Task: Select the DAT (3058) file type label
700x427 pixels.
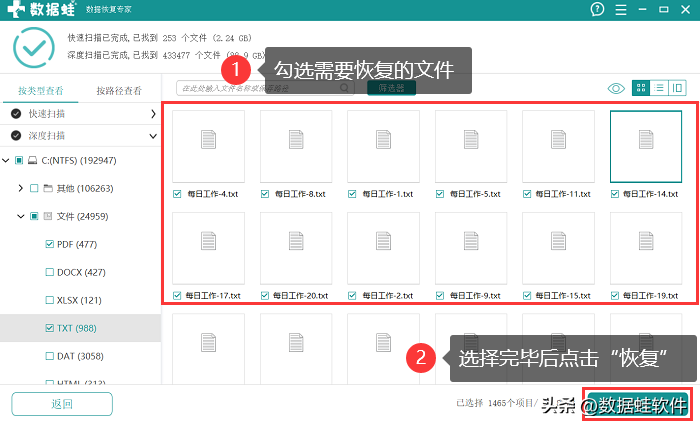Action: (80, 356)
